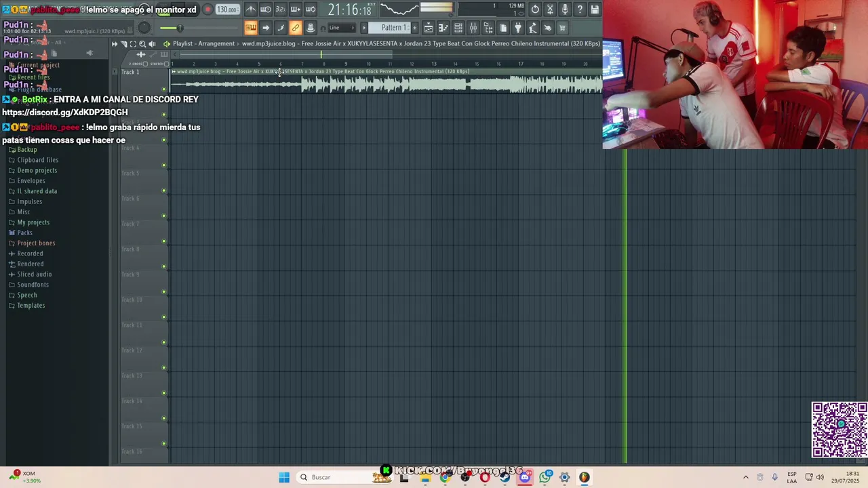Click the plug icon for plugin database
Image resolution: width=868 pixels, height=488 pixels.
coord(518,28)
